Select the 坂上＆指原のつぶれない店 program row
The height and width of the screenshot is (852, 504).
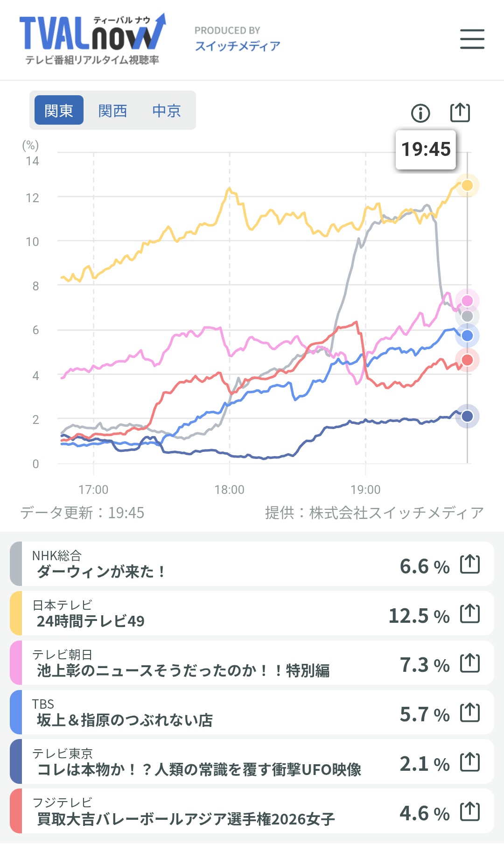tap(252, 712)
